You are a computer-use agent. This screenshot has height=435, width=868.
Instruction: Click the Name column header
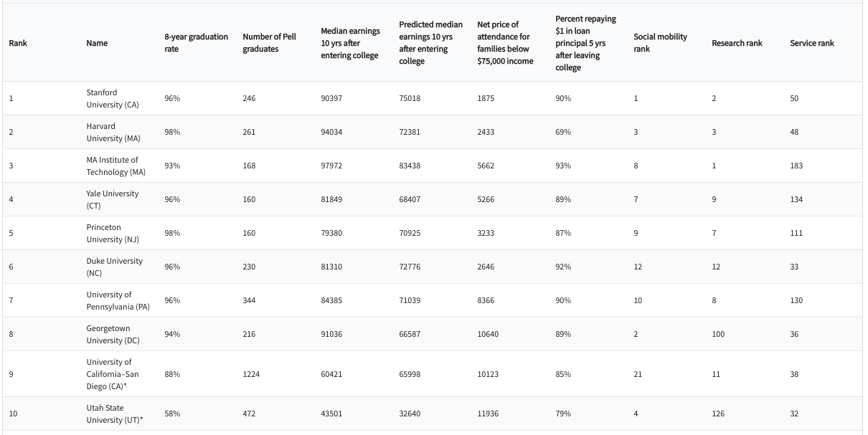pos(97,43)
